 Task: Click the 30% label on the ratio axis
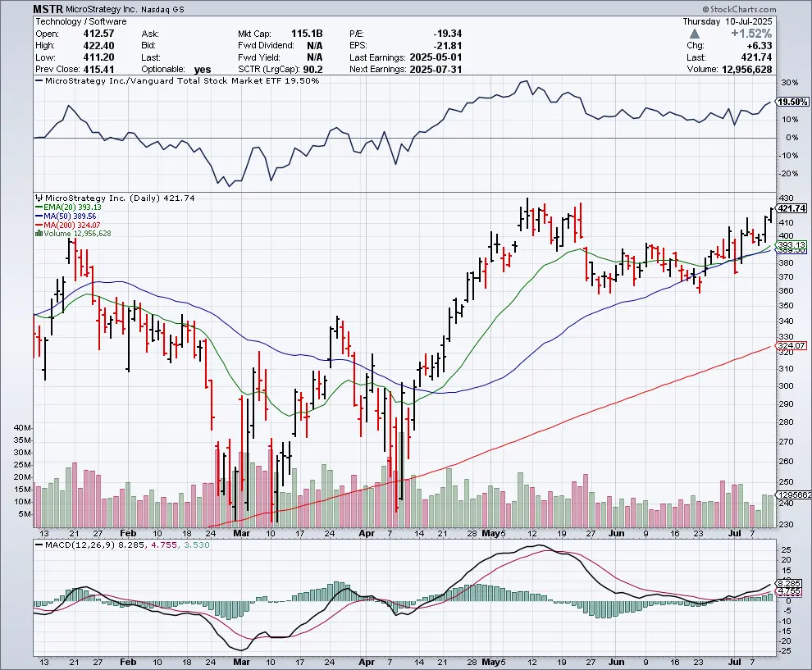(x=789, y=83)
